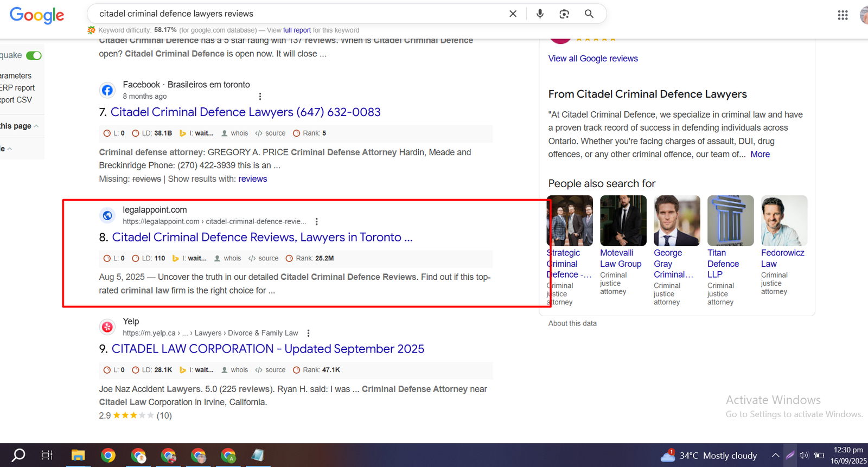Open File Explorer from taskbar
The width and height of the screenshot is (868, 467).
78,455
